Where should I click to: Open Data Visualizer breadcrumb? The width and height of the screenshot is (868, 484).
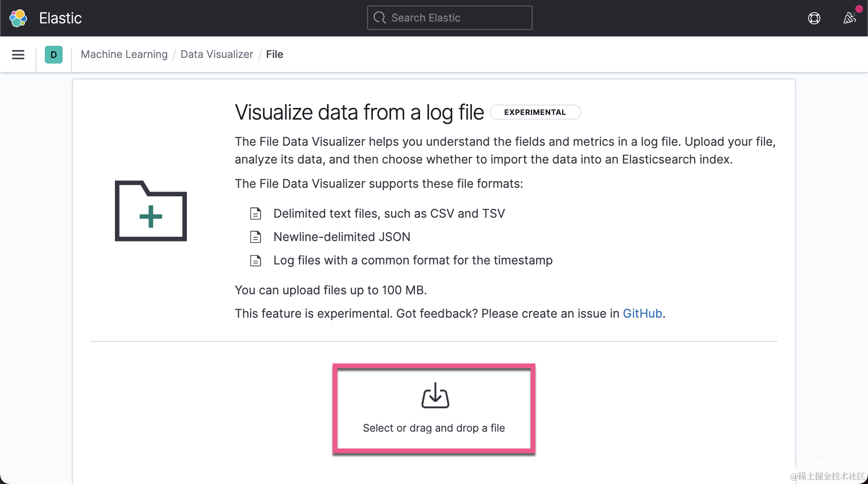tap(217, 54)
